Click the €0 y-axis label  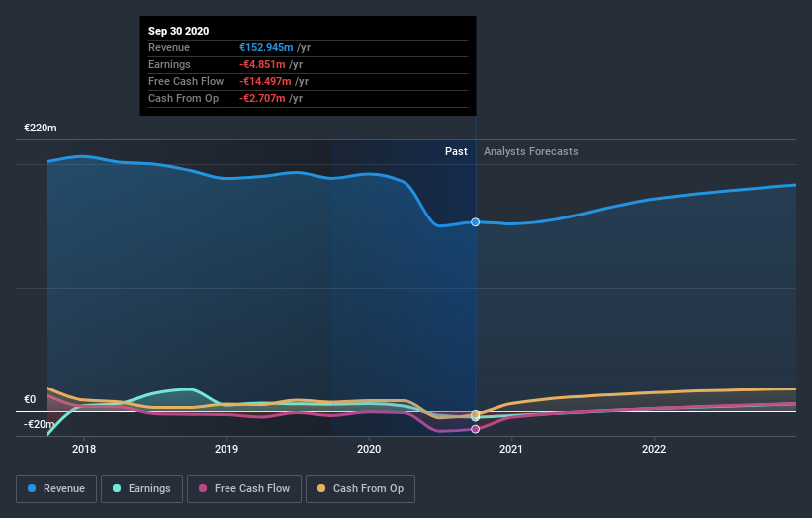tap(30, 399)
